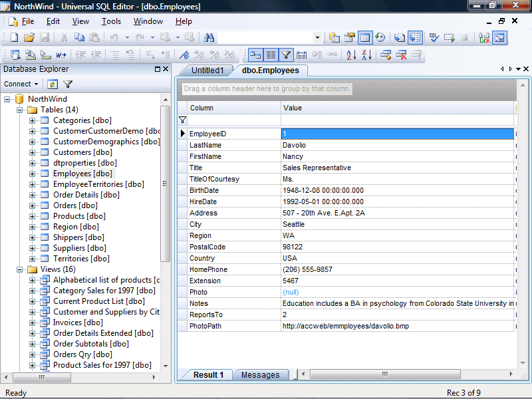Screen dimensions: 532x399
Task: Refresh the Database Explorer tree
Action: point(53,84)
